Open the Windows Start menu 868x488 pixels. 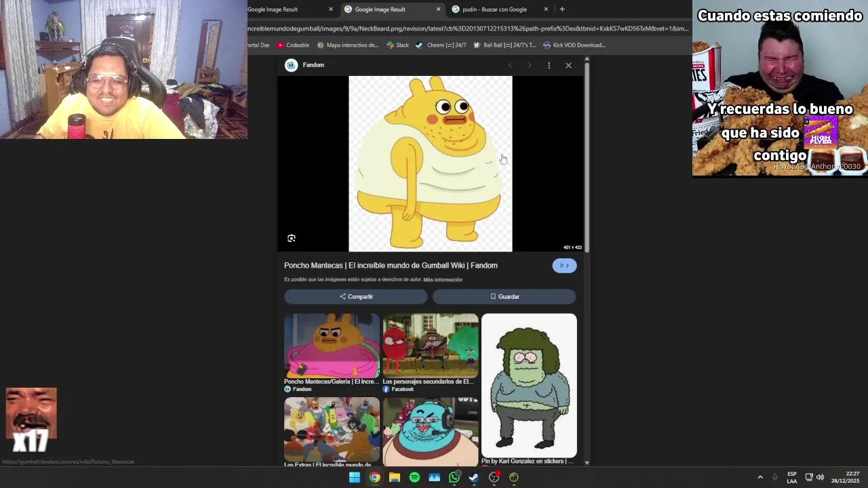tap(355, 477)
